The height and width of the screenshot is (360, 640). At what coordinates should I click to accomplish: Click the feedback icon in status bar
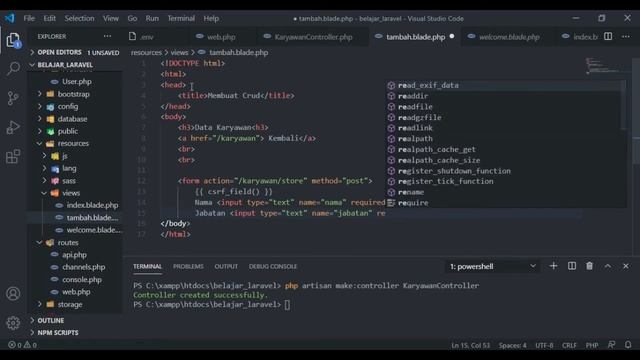click(611, 345)
